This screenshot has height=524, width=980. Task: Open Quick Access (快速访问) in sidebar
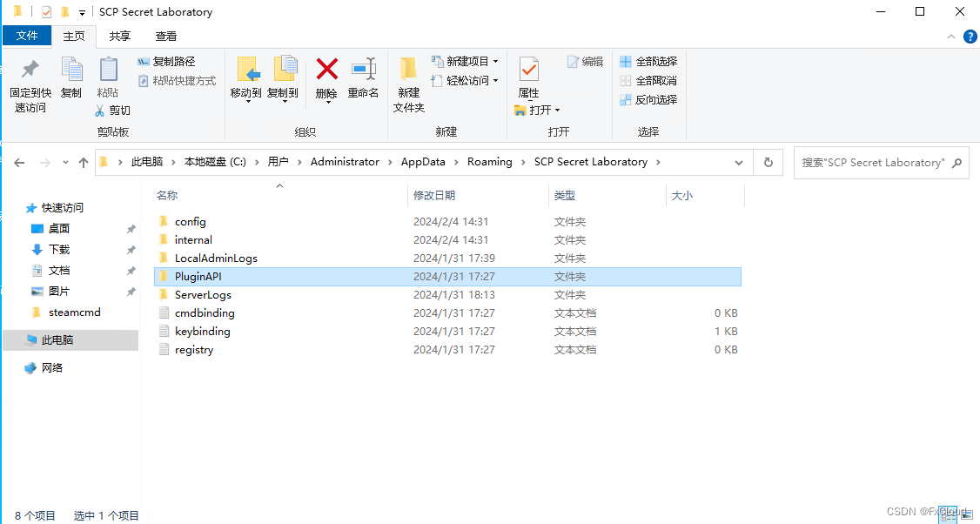click(55, 208)
